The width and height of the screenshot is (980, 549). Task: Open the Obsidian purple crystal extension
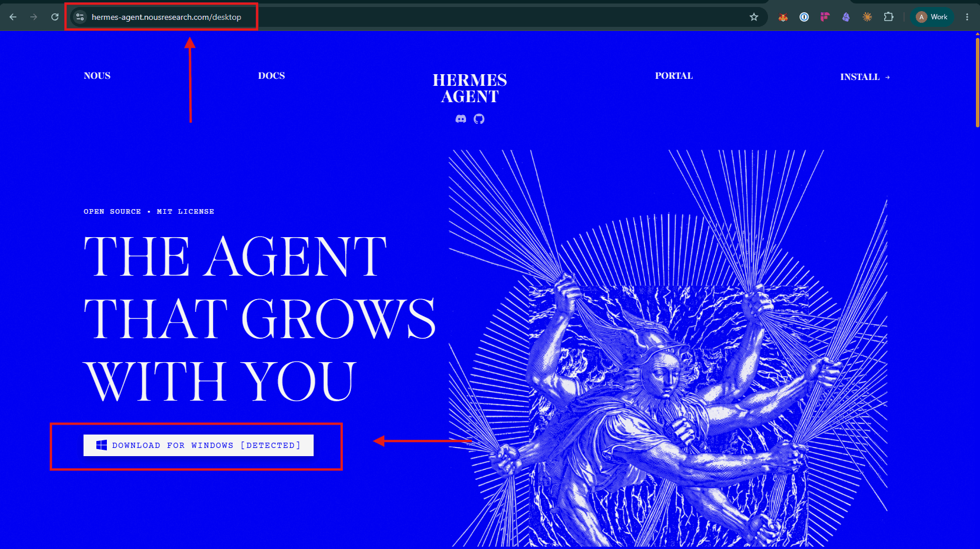click(x=846, y=17)
